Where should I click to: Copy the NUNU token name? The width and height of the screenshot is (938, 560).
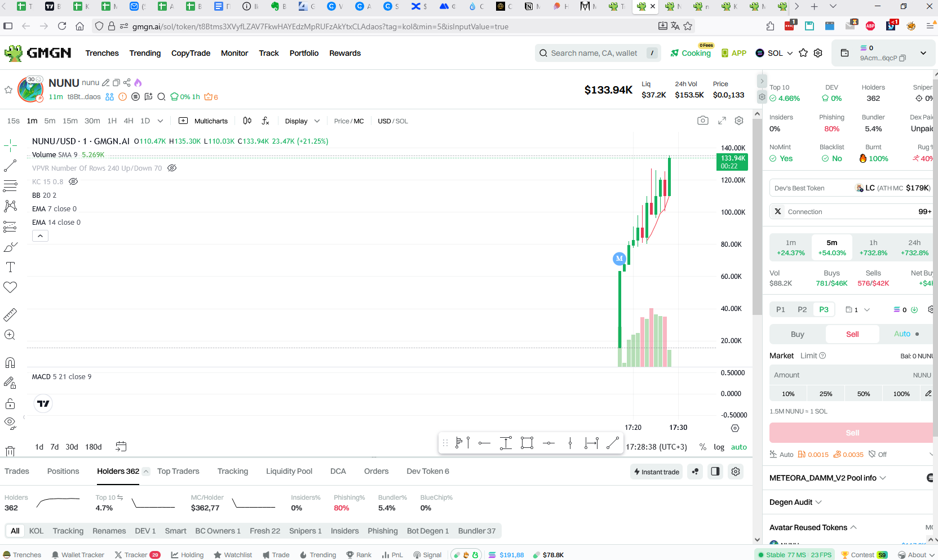[117, 83]
